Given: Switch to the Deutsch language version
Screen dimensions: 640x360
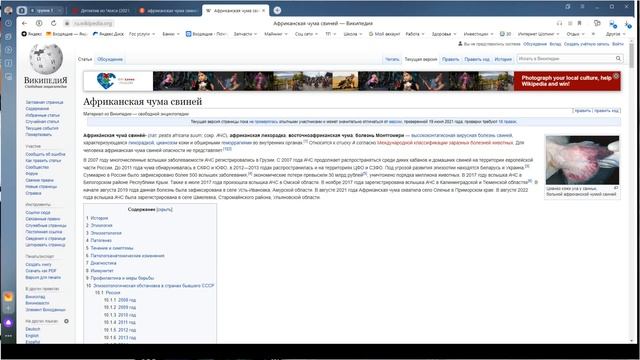Looking at the screenshot, I should pyautogui.click(x=33, y=329).
